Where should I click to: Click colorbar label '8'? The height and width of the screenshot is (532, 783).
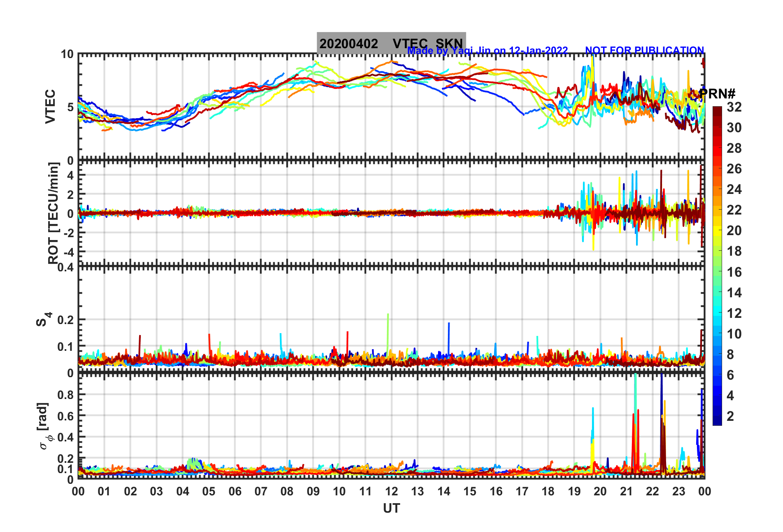[x=730, y=355]
